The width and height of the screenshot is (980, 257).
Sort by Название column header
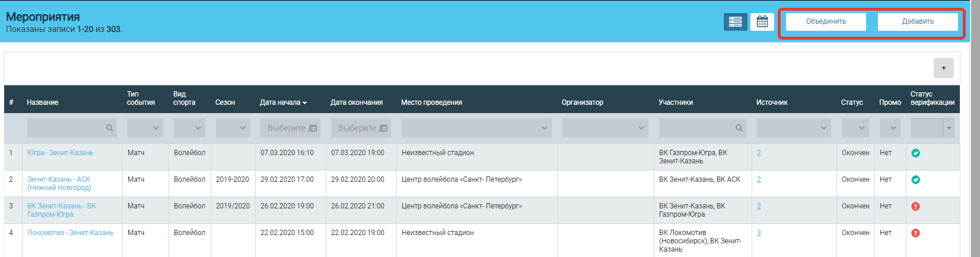click(42, 102)
